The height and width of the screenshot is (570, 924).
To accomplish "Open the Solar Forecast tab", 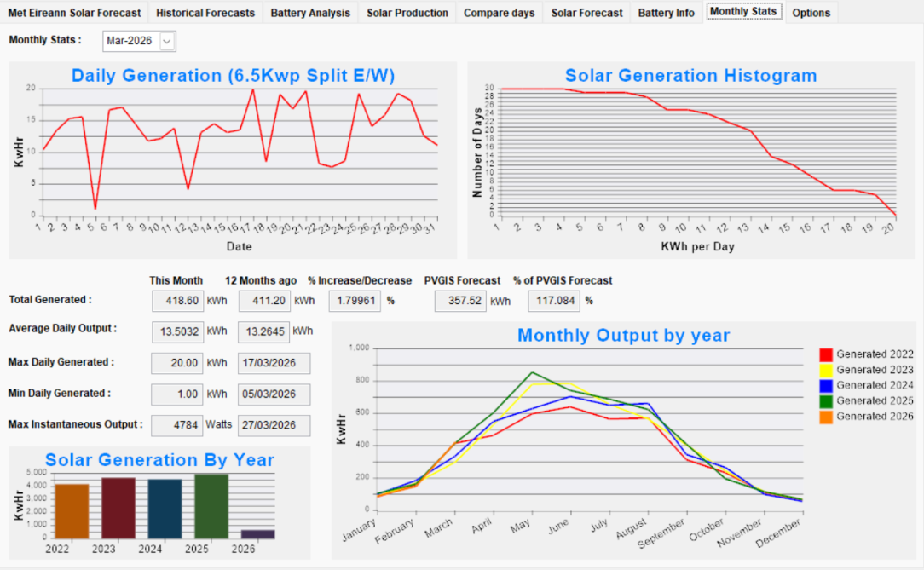I will coord(586,13).
